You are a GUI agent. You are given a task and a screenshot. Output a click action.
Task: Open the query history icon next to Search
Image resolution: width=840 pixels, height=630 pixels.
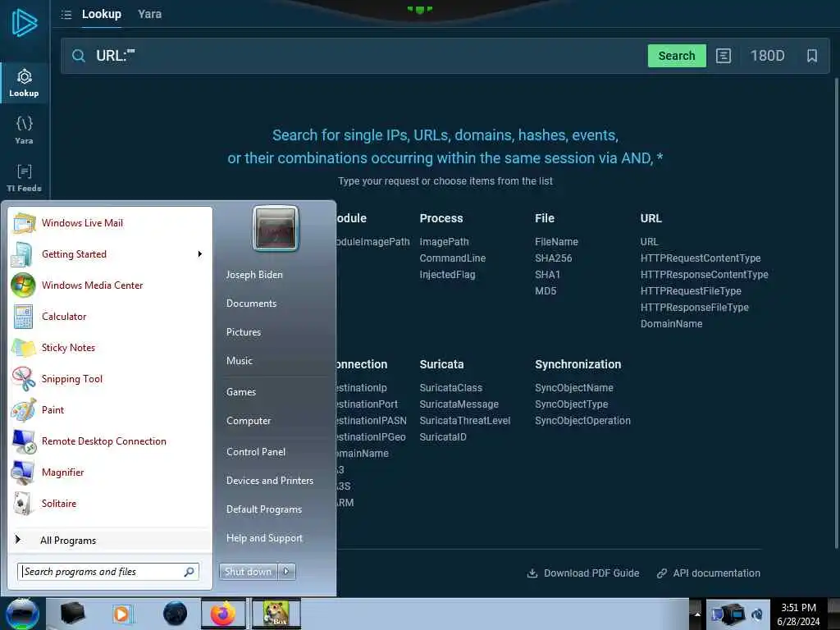[724, 56]
